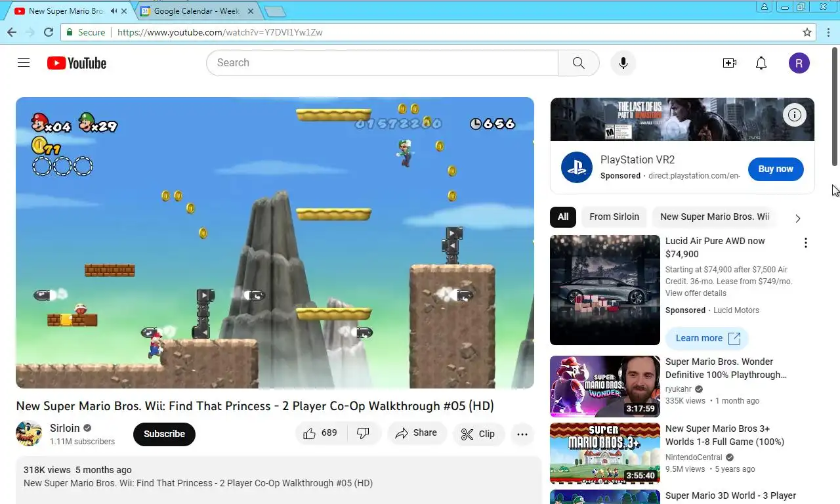Viewport: 840px width, 504px height.
Task: Open Super Mario 3D World video title
Action: point(730,495)
